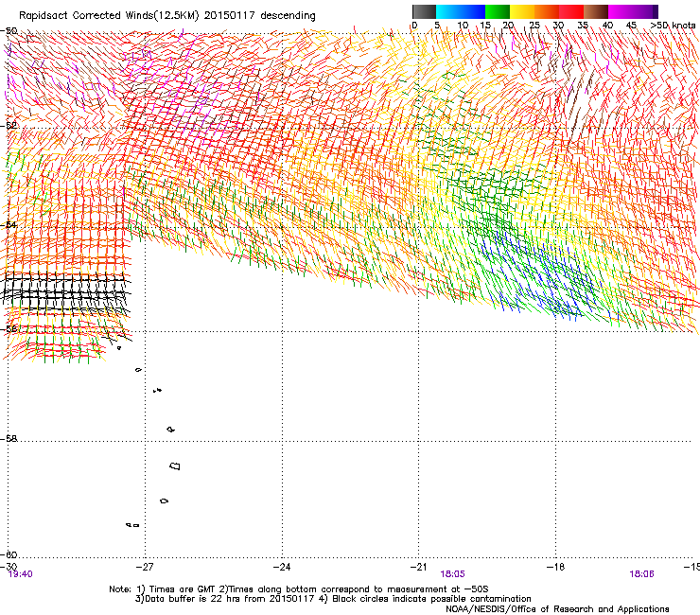Click the '-21' longitude axis label
The height and width of the screenshot is (615, 700).
pos(418,567)
